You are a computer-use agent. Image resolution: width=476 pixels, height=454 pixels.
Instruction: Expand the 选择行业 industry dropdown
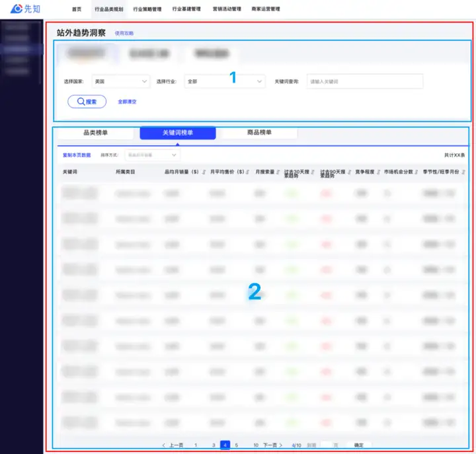[x=225, y=81]
